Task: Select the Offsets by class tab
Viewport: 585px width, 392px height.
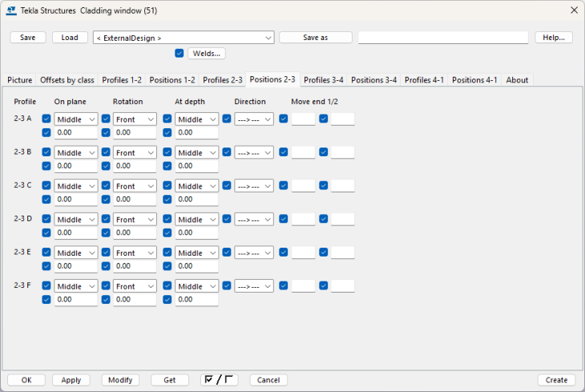Action: pos(67,80)
